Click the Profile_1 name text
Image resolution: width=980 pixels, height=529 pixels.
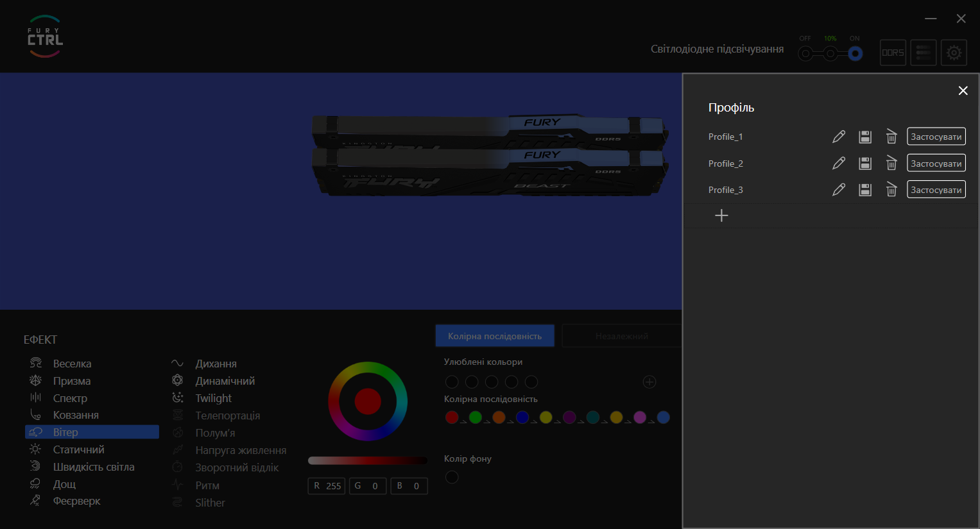pos(726,137)
